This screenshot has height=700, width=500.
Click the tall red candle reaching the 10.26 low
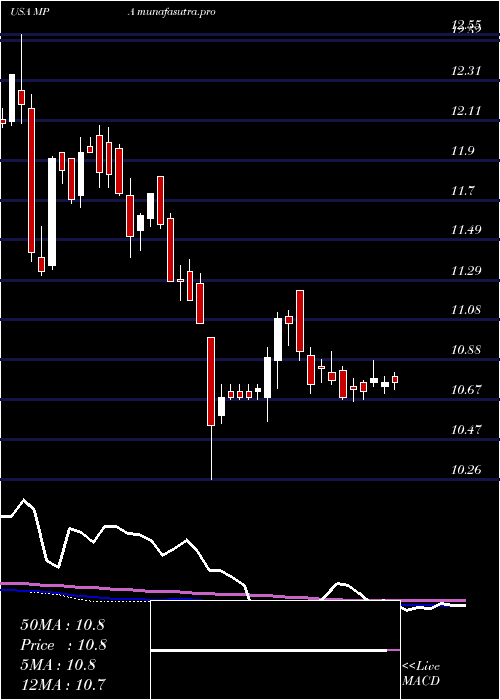(x=211, y=408)
